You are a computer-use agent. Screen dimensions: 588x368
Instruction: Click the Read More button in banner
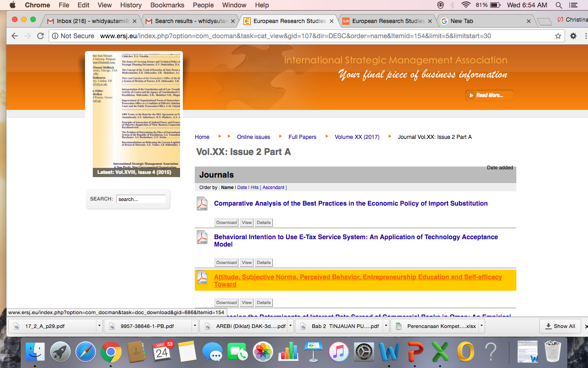489,95
